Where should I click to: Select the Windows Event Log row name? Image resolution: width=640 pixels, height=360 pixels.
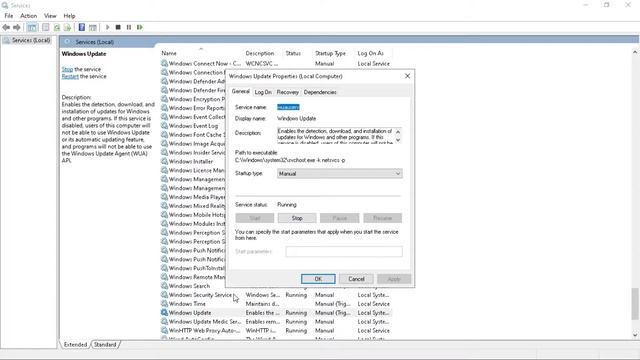193,126
